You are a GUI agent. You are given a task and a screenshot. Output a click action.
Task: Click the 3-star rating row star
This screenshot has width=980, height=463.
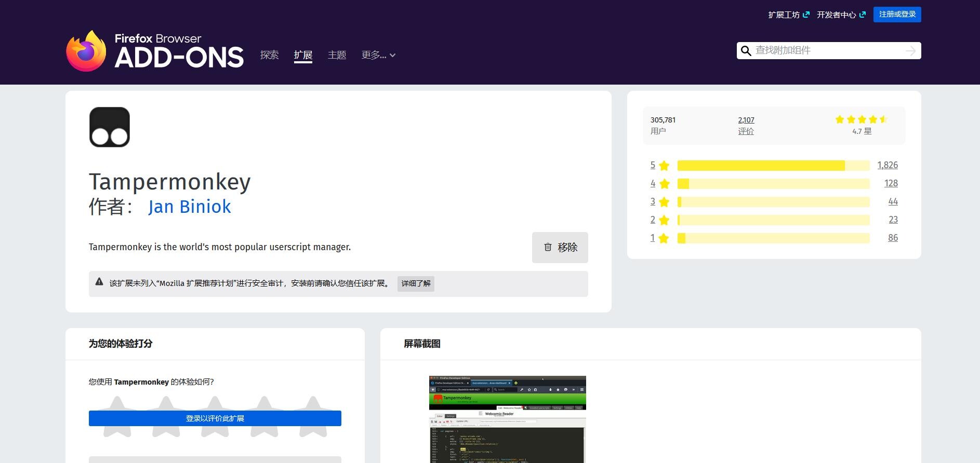tap(664, 202)
